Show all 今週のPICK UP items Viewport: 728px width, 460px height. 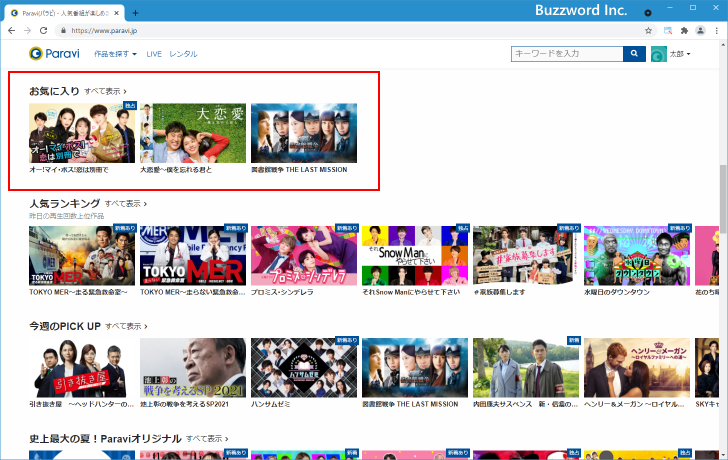pos(126,326)
